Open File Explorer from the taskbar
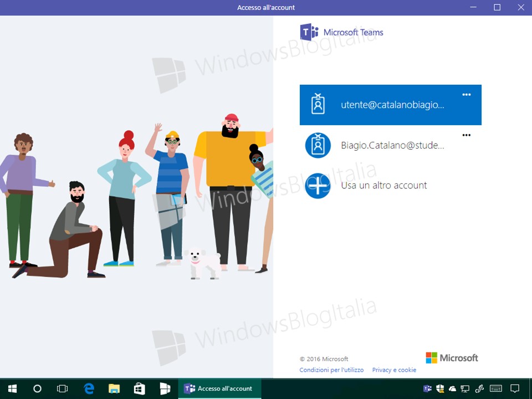This screenshot has height=399, width=532. (114, 388)
